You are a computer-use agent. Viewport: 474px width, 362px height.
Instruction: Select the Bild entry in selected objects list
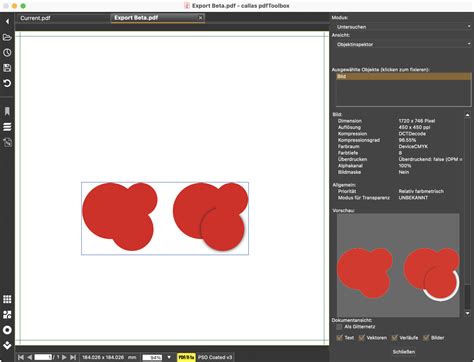(403, 76)
